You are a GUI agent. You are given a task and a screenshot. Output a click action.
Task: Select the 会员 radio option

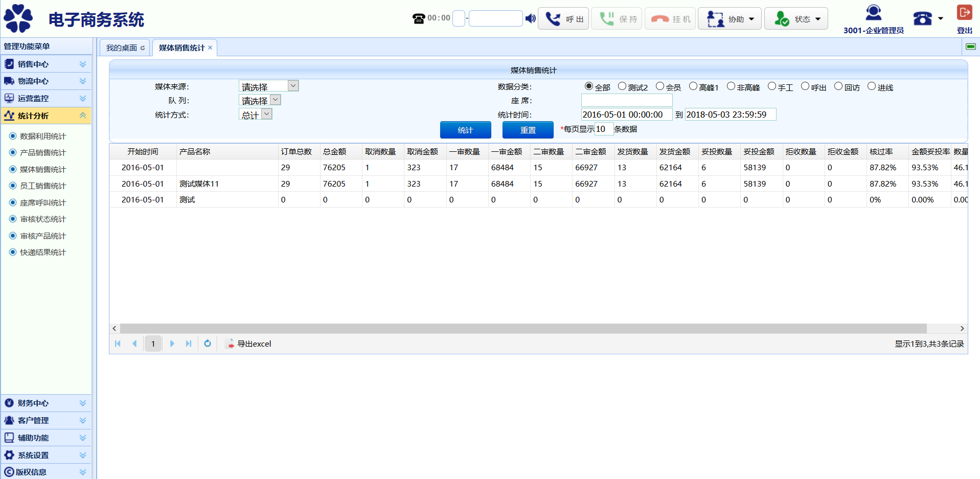[x=660, y=86]
